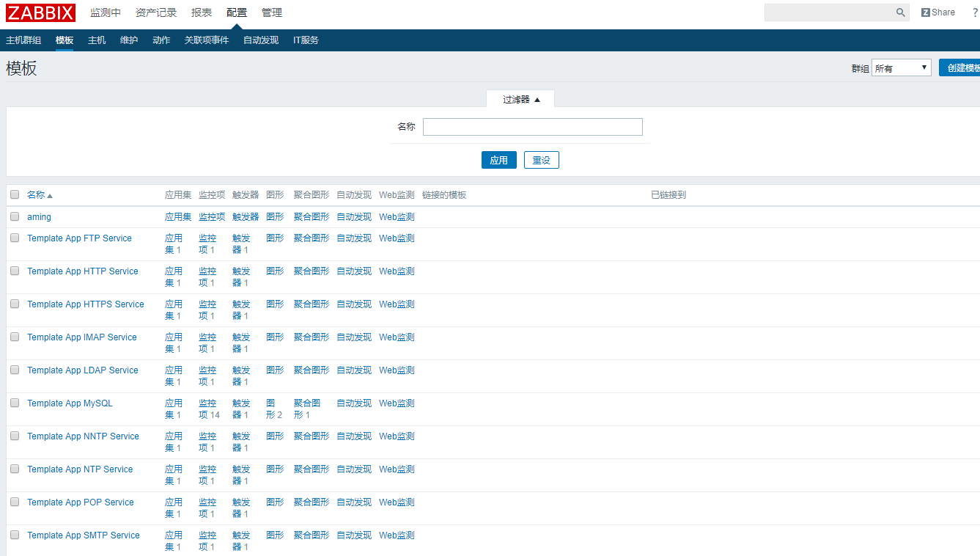The height and width of the screenshot is (556, 980).
Task: Focus the 名称 filter input field
Action: click(x=533, y=127)
